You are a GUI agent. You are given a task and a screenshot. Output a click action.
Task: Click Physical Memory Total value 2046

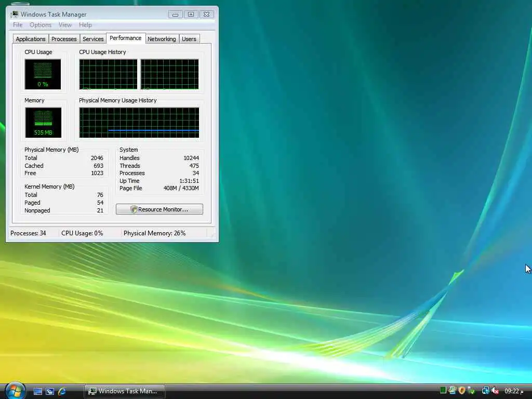click(97, 158)
